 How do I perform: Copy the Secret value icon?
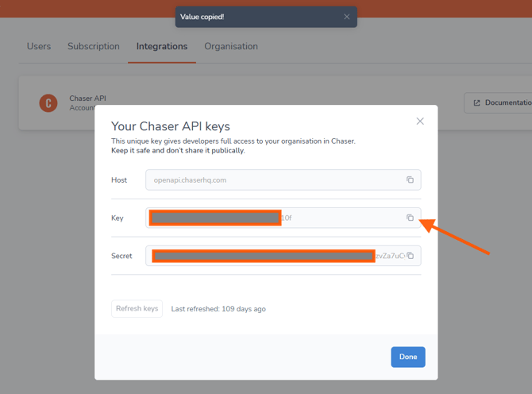410,256
